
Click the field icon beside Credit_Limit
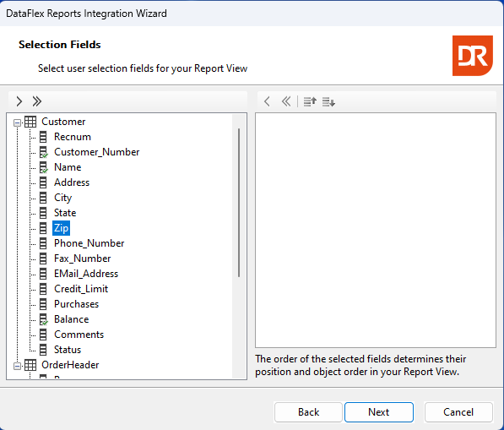pyautogui.click(x=43, y=289)
